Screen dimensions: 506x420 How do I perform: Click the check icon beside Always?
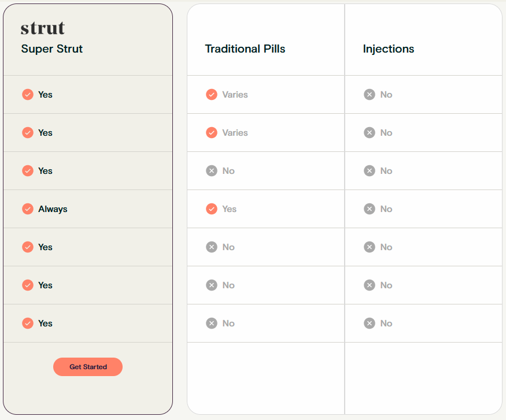pyautogui.click(x=28, y=209)
